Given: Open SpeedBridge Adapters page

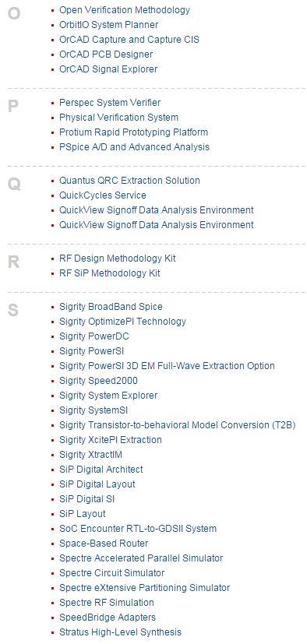Looking at the screenshot, I should click(108, 618).
